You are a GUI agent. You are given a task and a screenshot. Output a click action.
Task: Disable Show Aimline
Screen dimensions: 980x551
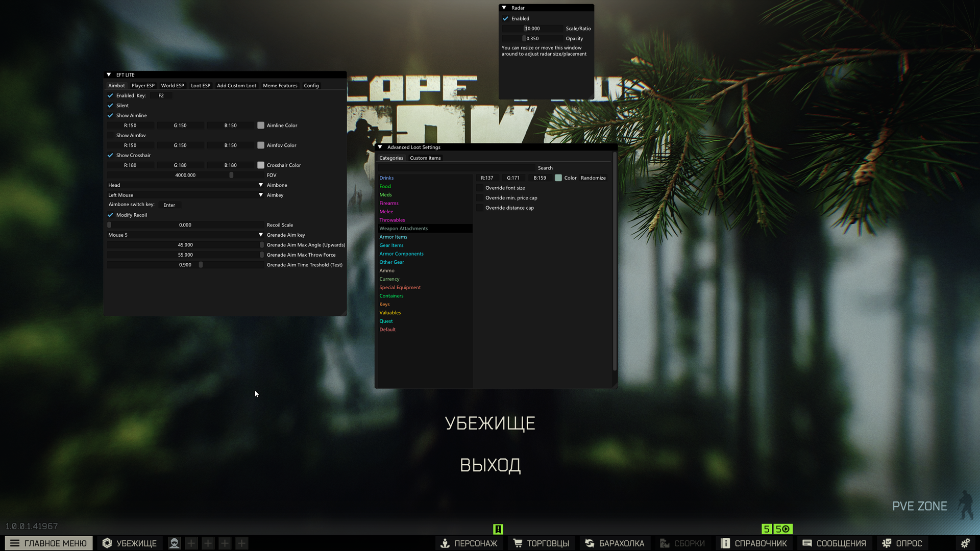[110, 115]
